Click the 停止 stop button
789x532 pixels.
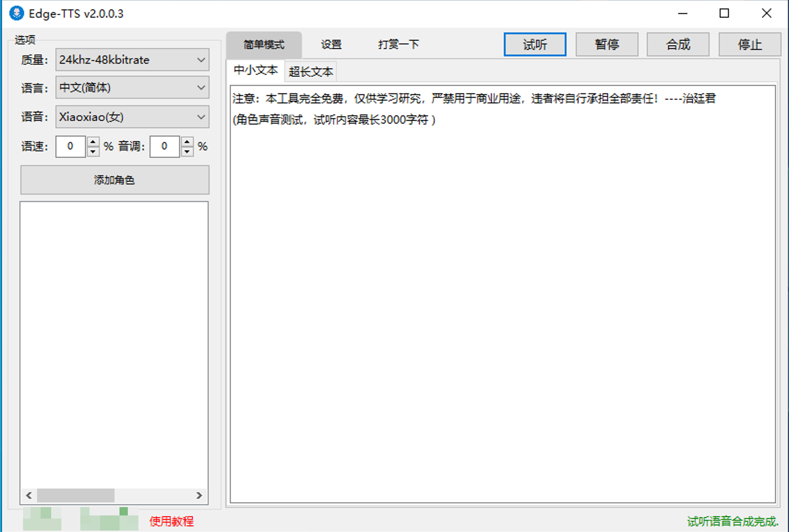(x=750, y=45)
